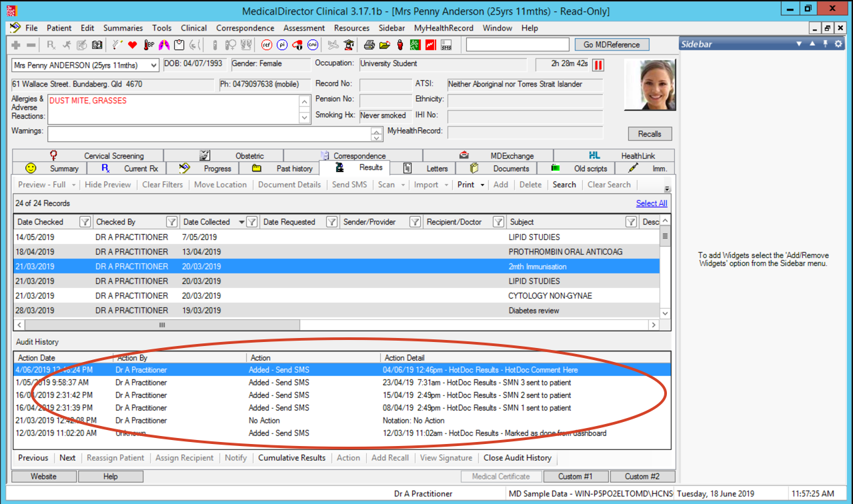Click the Warnings text field

(x=209, y=133)
